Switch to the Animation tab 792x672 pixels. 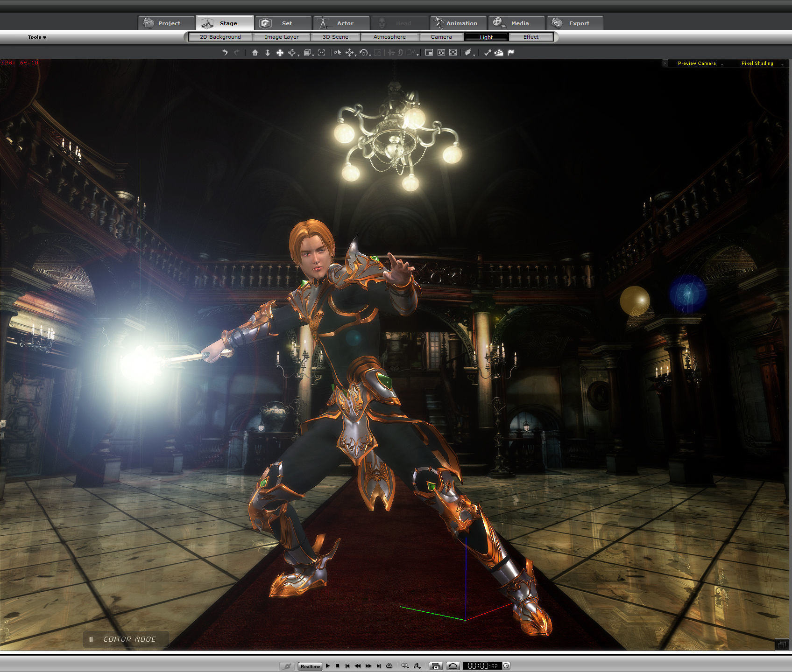point(458,23)
